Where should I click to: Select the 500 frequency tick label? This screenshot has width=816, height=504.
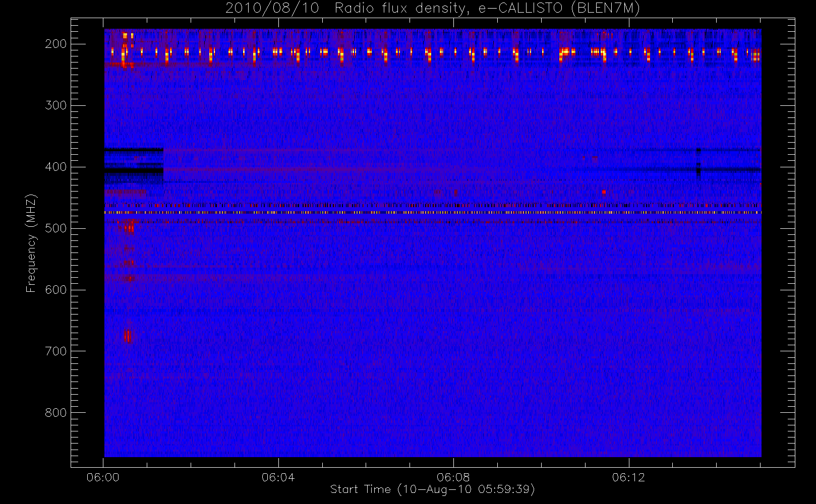click(56, 228)
